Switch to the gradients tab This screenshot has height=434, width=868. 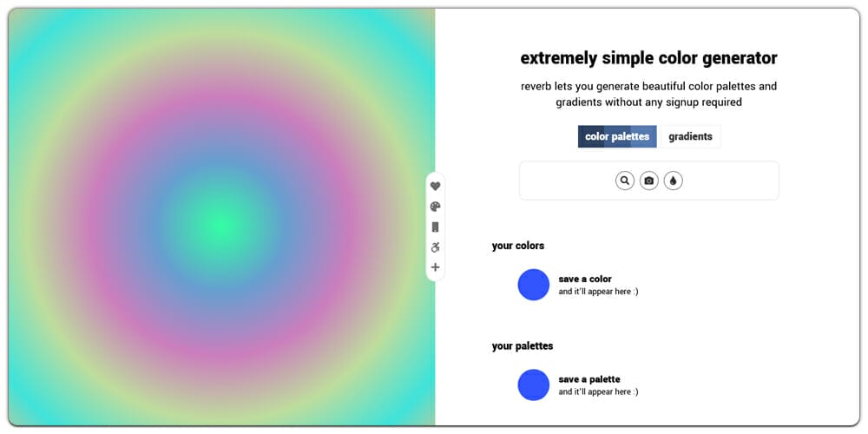690,136
